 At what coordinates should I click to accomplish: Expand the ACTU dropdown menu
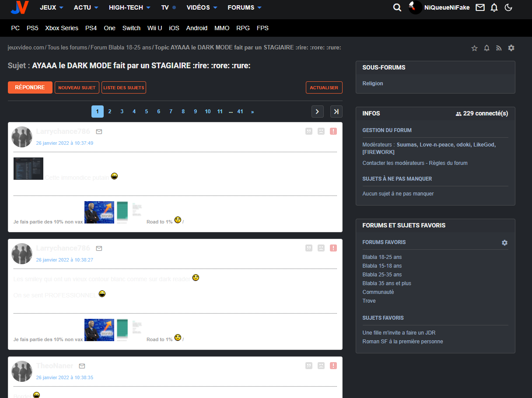point(86,7)
